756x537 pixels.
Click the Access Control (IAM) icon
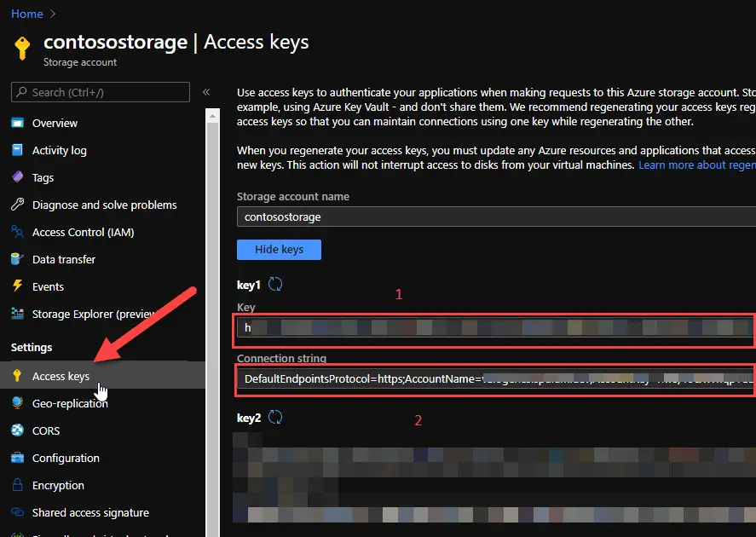click(x=17, y=232)
